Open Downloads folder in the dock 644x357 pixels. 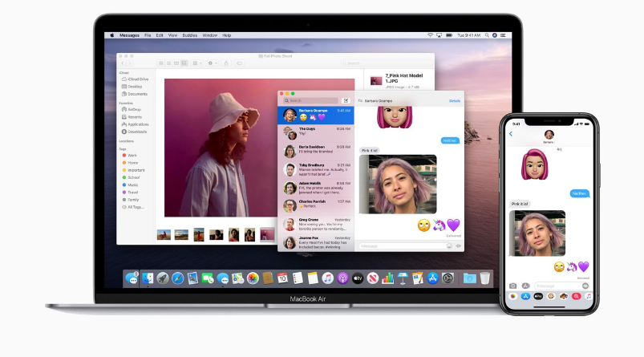pyautogui.click(x=469, y=278)
